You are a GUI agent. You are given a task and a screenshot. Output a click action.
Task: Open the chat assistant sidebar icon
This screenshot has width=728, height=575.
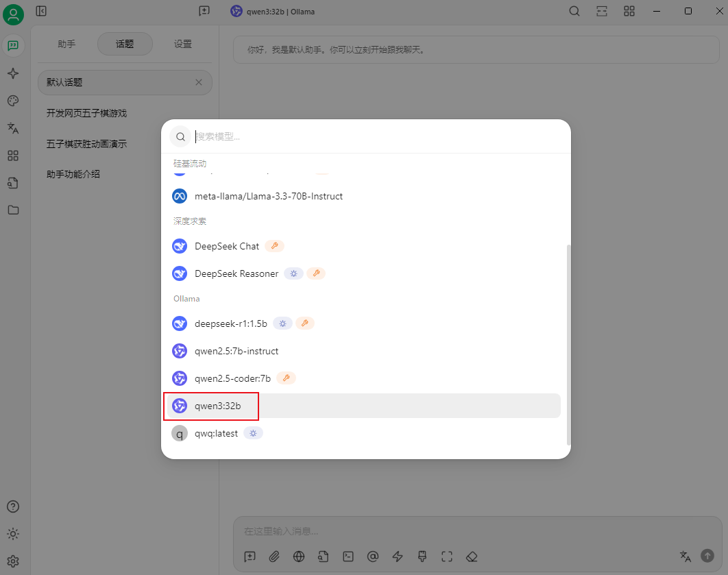click(13, 45)
